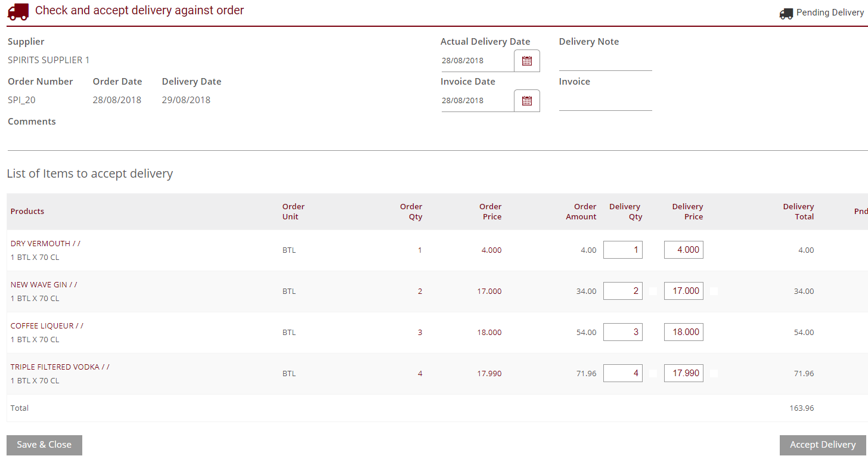Screen dimensions: 868x462
Task: Tick the checkbox beside NEW WAVE GIN delivery quantity
Action: [x=653, y=291]
